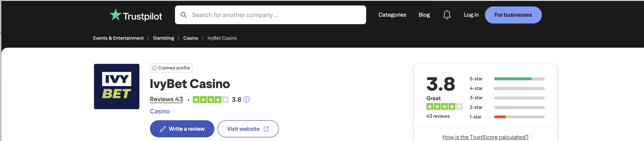
Task: Click the pencil icon on Write a review
Action: click(x=163, y=129)
